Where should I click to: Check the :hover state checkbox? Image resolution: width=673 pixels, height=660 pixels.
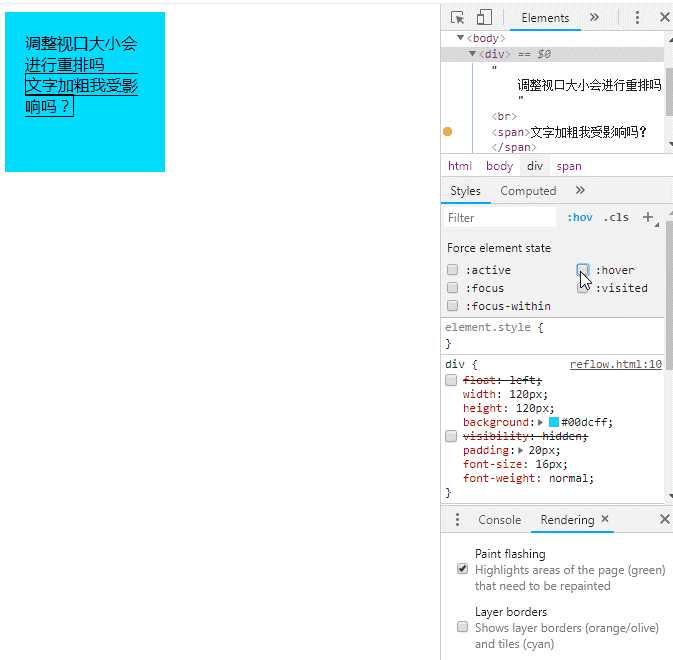click(x=582, y=269)
